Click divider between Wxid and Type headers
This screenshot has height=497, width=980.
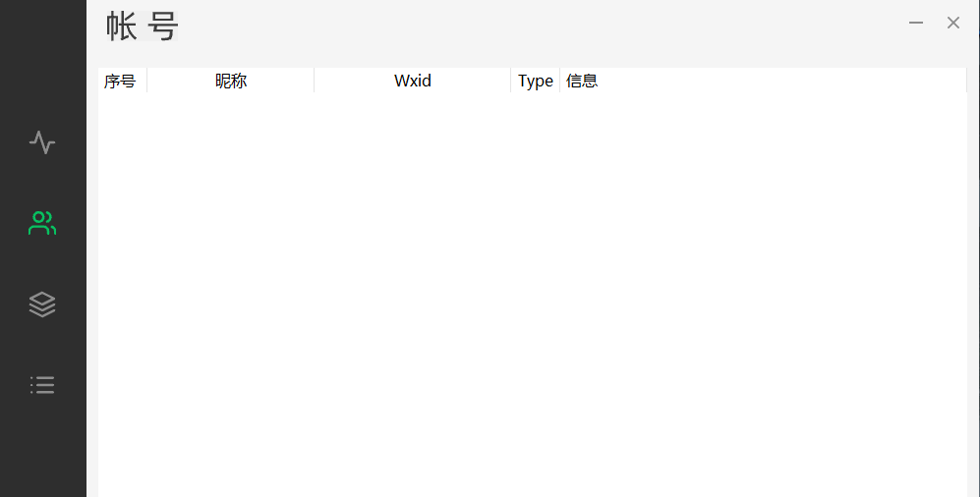510,82
